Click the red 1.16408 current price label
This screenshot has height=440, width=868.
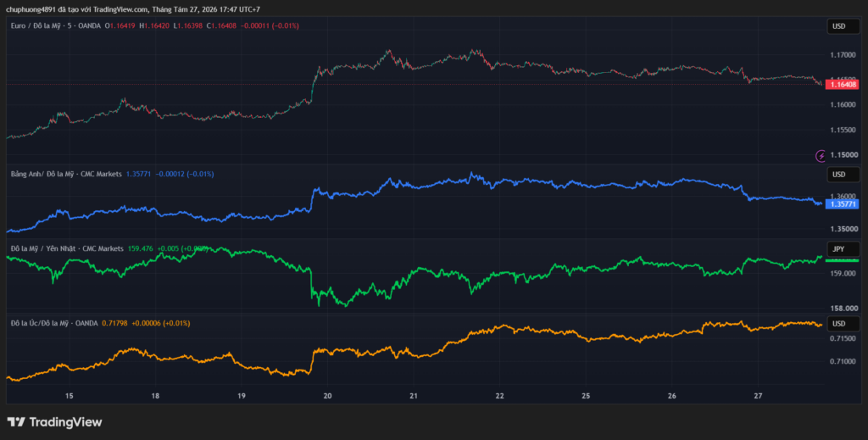point(842,85)
